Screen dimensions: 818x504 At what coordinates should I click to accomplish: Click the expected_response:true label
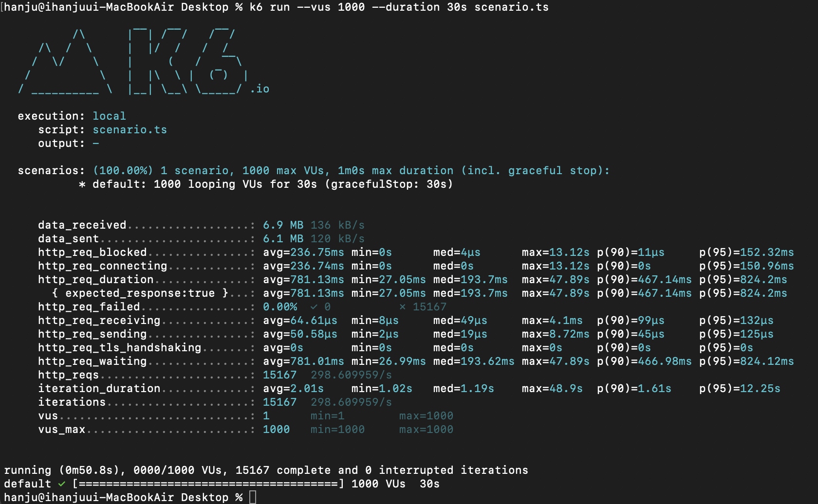click(x=140, y=293)
